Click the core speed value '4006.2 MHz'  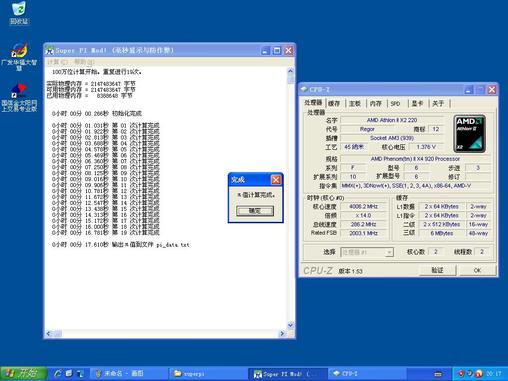point(364,207)
